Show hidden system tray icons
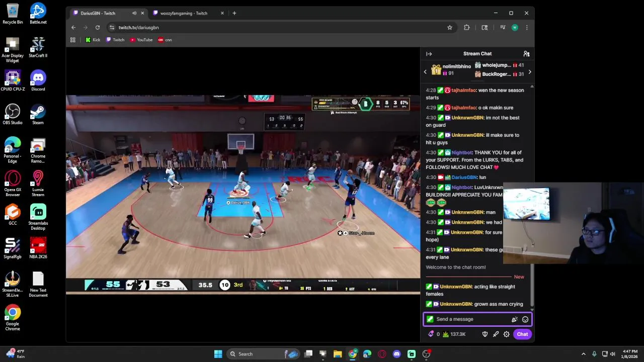The height and width of the screenshot is (362, 644). click(583, 354)
